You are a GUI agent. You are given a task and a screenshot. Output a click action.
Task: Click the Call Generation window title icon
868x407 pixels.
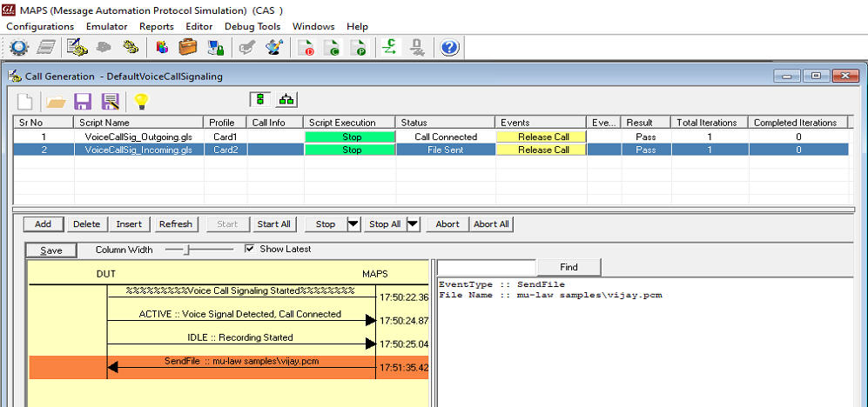pyautogui.click(x=16, y=77)
